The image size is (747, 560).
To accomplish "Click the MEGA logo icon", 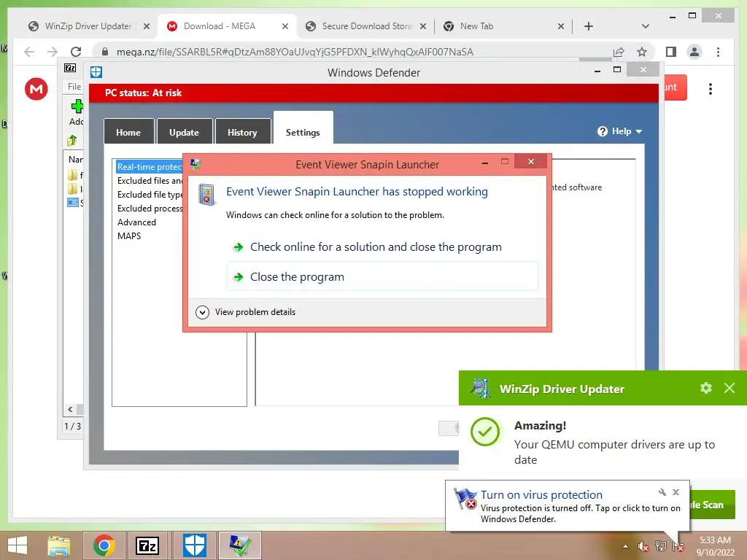I will coord(36,88).
